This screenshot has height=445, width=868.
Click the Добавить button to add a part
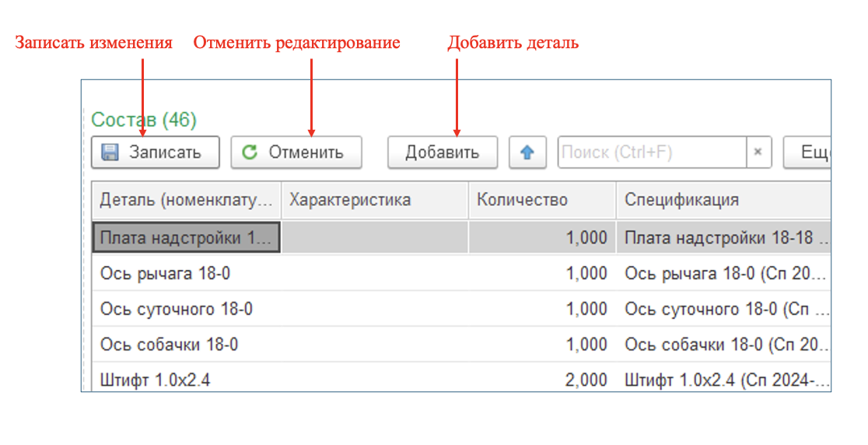tap(442, 152)
